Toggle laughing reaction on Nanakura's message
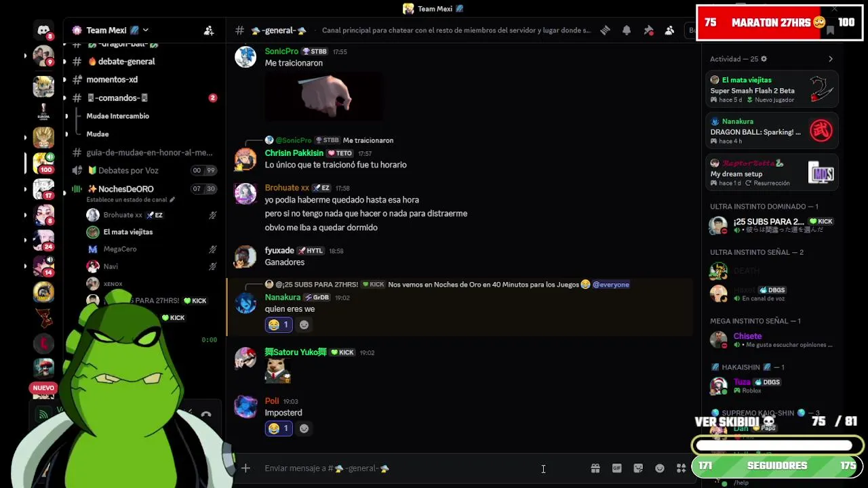This screenshot has height=488, width=868. click(x=279, y=325)
